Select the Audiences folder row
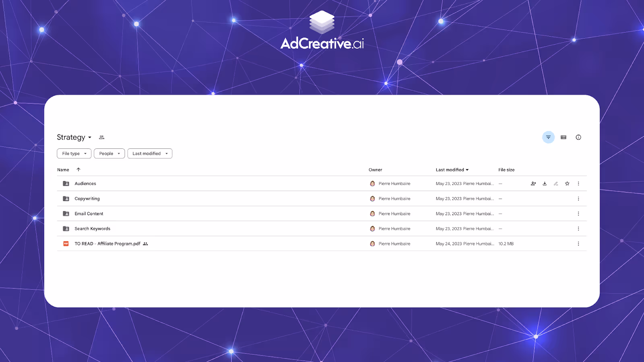Screen dimensions: 644x362 click(322, 183)
